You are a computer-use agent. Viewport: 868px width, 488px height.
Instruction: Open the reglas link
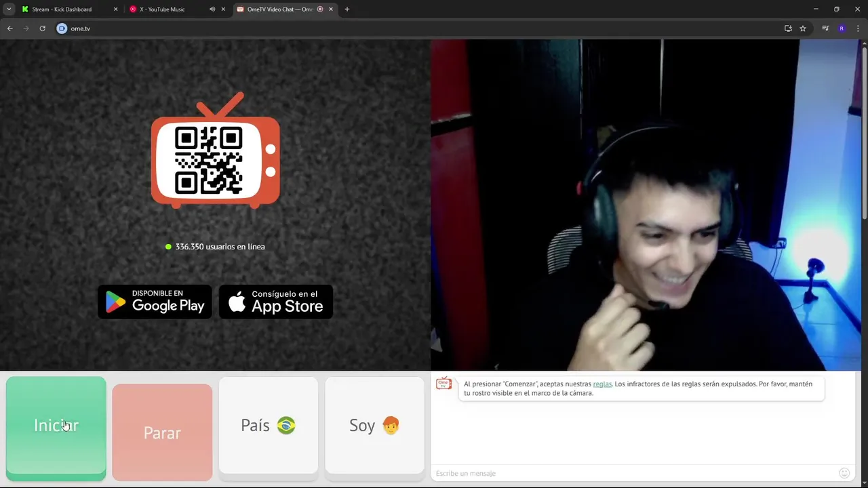[x=602, y=384]
